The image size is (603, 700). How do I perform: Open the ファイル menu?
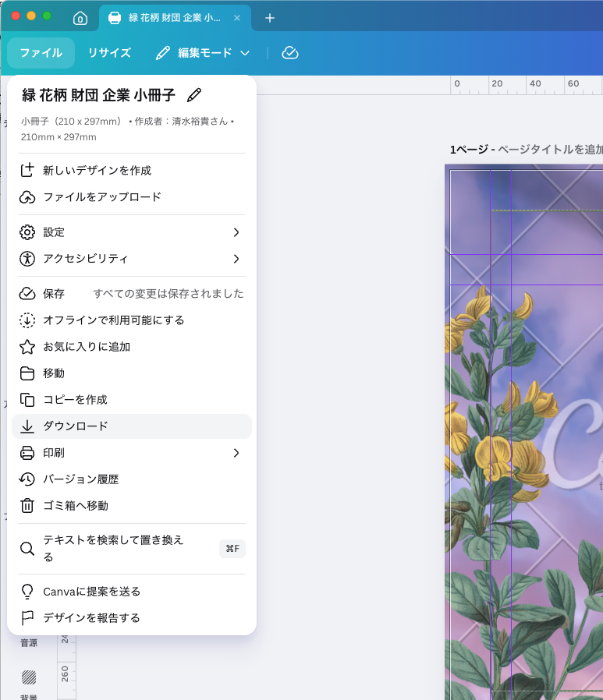pyautogui.click(x=41, y=53)
